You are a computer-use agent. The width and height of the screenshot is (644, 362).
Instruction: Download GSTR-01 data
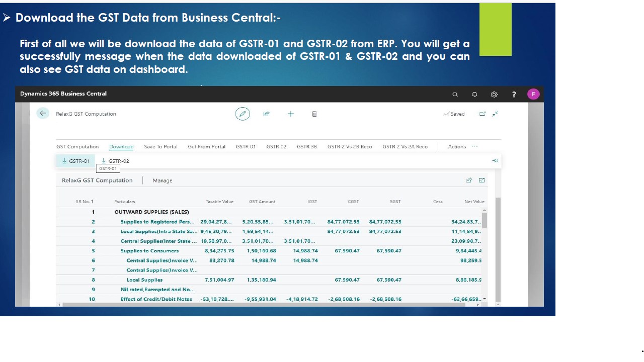click(75, 161)
